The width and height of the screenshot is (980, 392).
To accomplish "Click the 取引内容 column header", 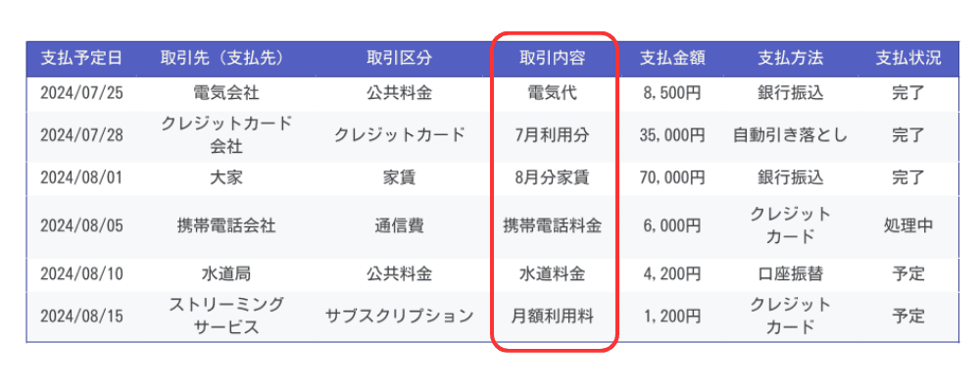I will [552, 59].
